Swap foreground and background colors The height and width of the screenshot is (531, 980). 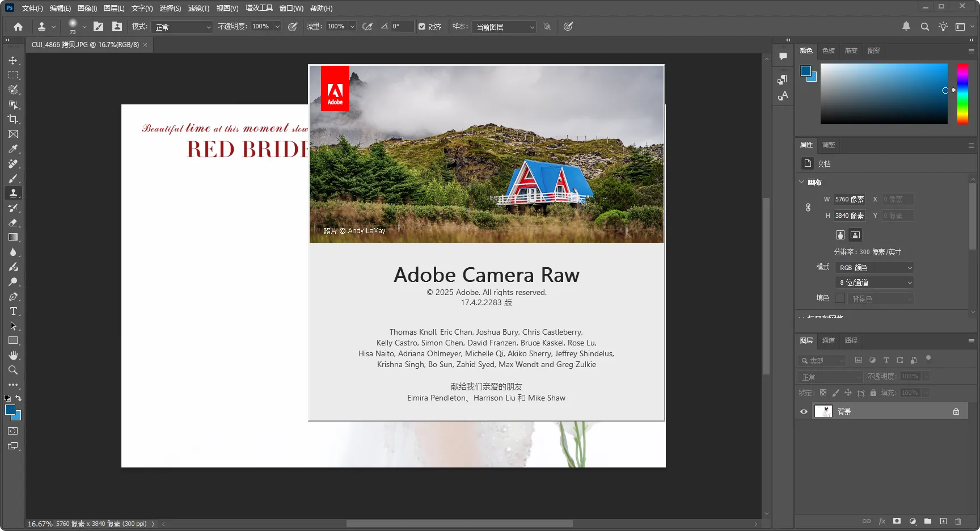[x=18, y=398]
